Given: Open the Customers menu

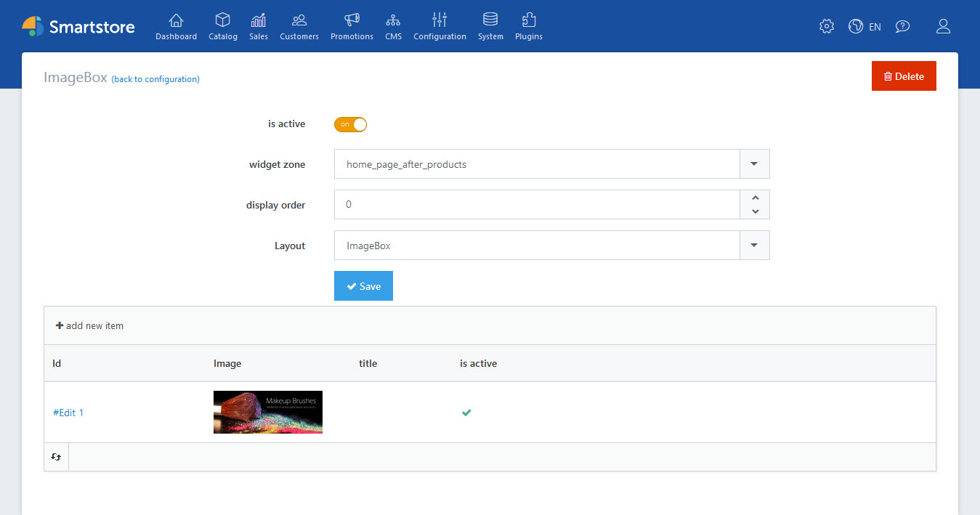Looking at the screenshot, I should [299, 27].
